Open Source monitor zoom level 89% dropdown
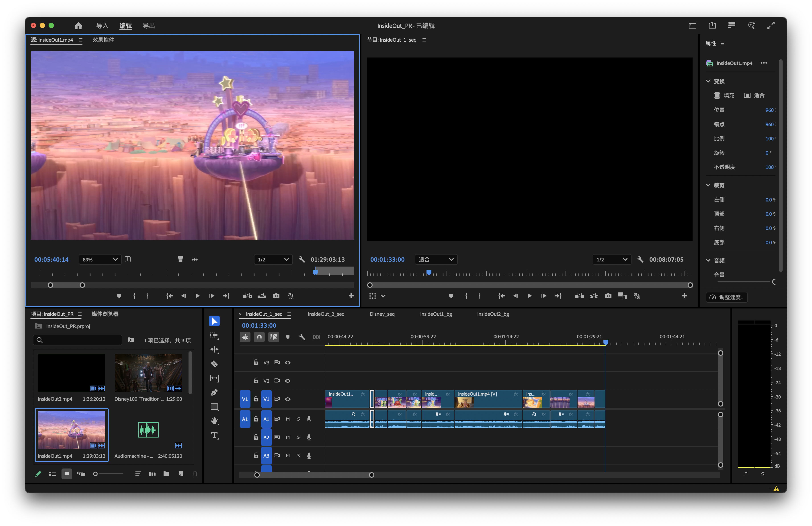 (100, 259)
